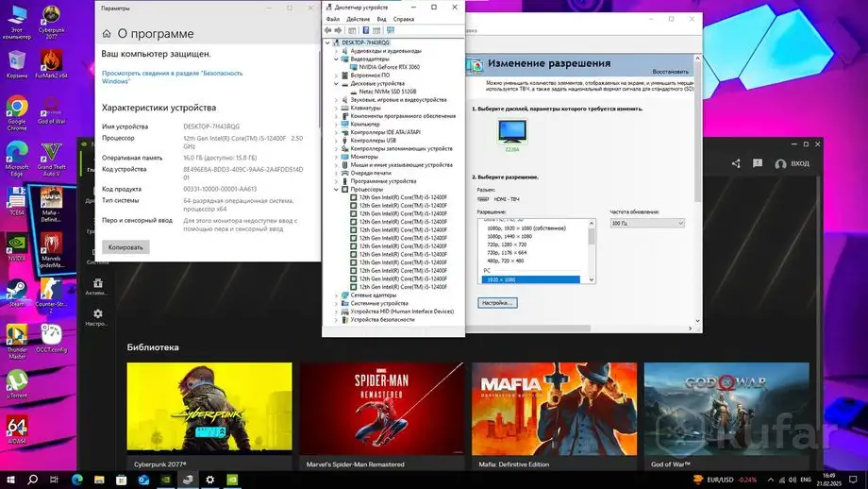Open File Explorer from taskbar
Image resolution: width=868 pixels, height=489 pixels.
pos(99,480)
